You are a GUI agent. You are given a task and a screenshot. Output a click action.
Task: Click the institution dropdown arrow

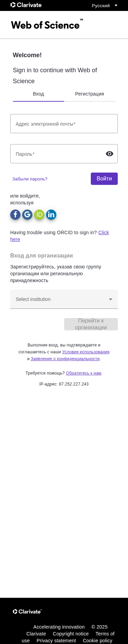tap(110, 299)
